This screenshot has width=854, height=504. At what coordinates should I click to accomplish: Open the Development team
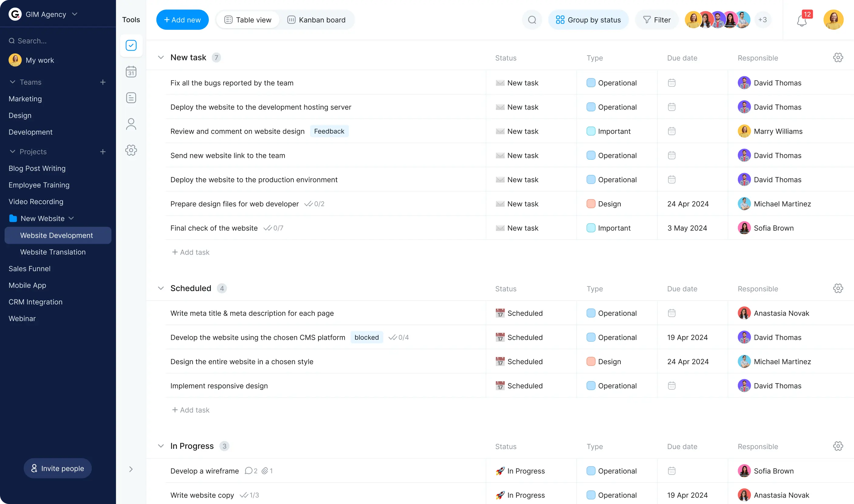[30, 132]
